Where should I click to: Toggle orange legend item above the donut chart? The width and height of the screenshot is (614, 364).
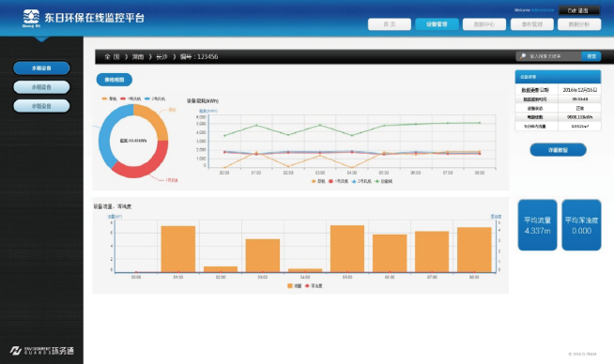pyautogui.click(x=109, y=99)
